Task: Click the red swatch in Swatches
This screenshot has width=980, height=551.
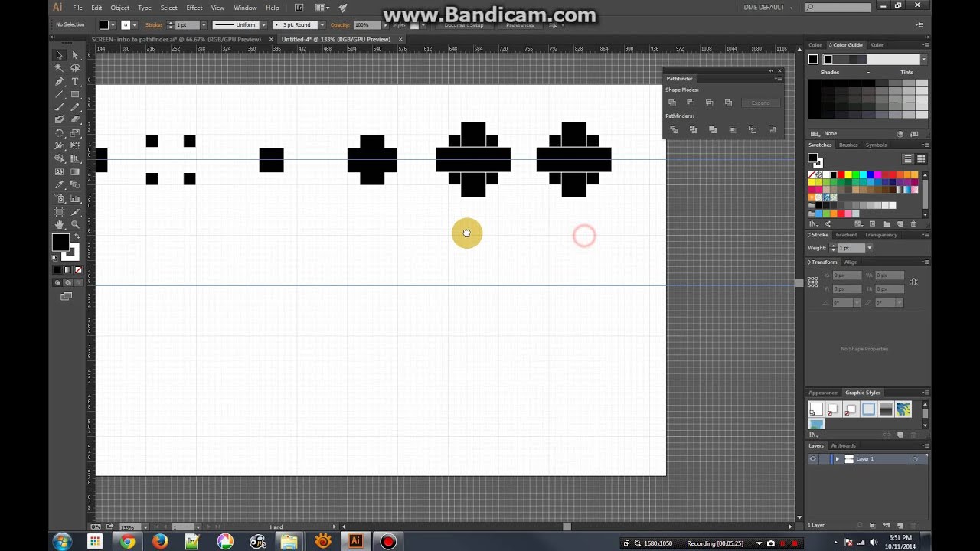Action: click(841, 175)
